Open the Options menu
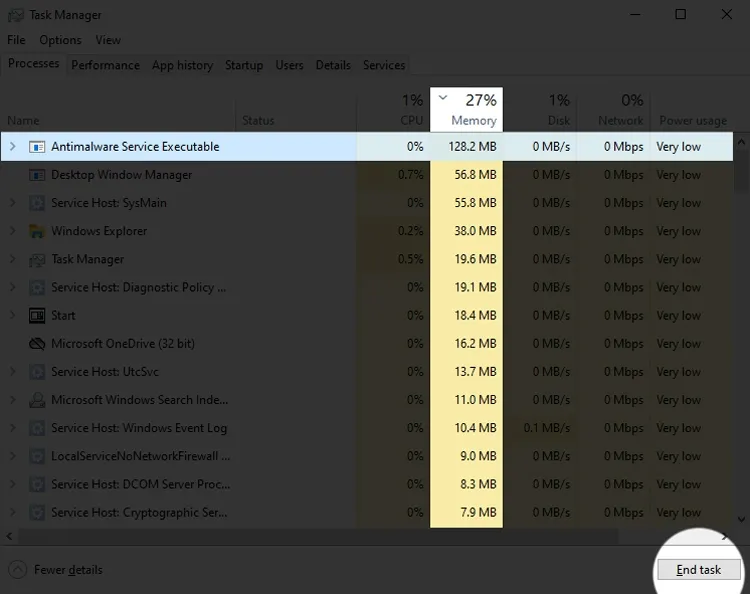 pos(60,40)
